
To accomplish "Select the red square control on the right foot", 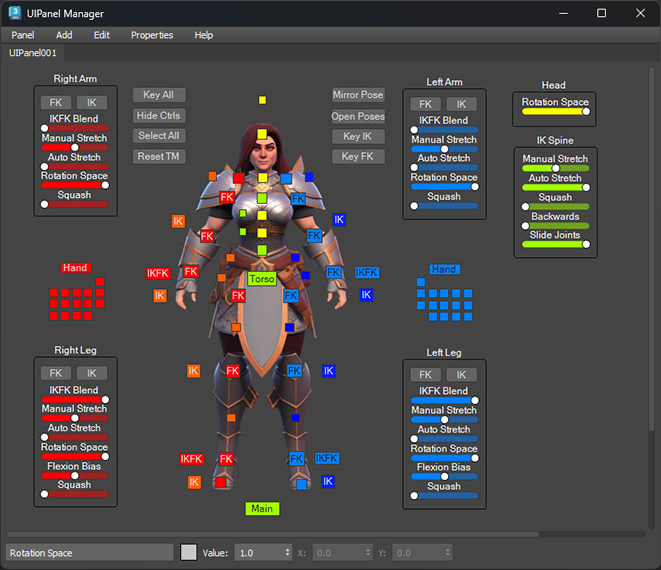I will (221, 482).
